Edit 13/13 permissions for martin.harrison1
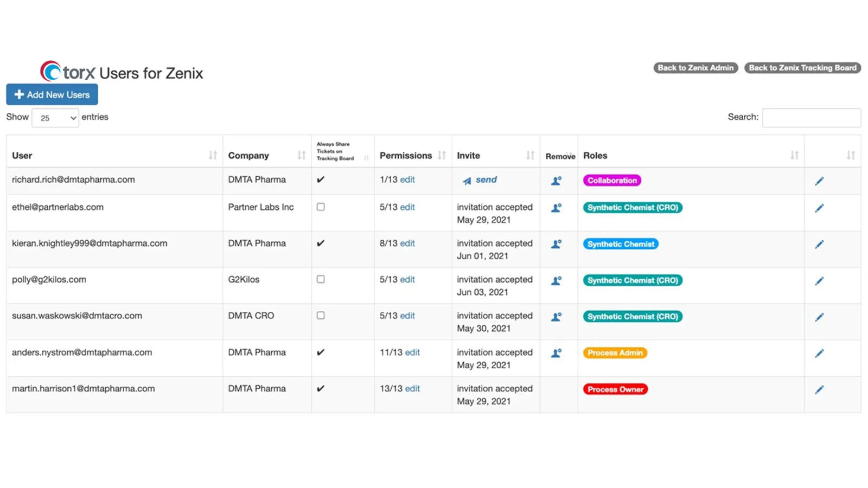Viewport: 868px width, 488px height. tap(412, 389)
